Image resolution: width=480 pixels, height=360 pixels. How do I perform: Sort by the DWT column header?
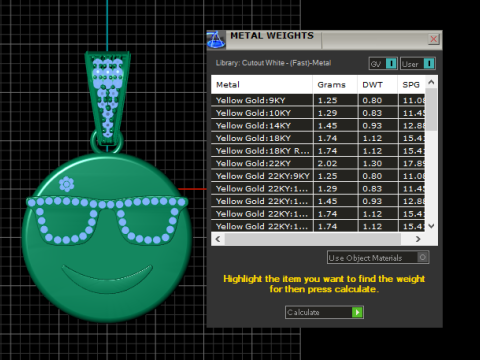[378, 85]
